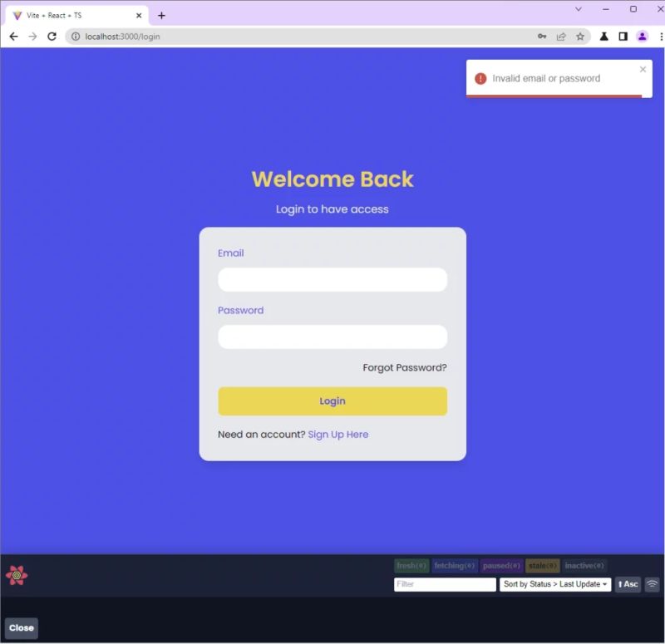Click the toast countdown progress bar
The width and height of the screenshot is (665, 644).
[x=553, y=95]
